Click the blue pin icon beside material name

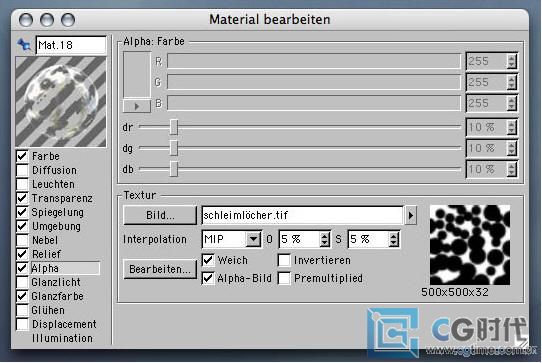point(24,45)
